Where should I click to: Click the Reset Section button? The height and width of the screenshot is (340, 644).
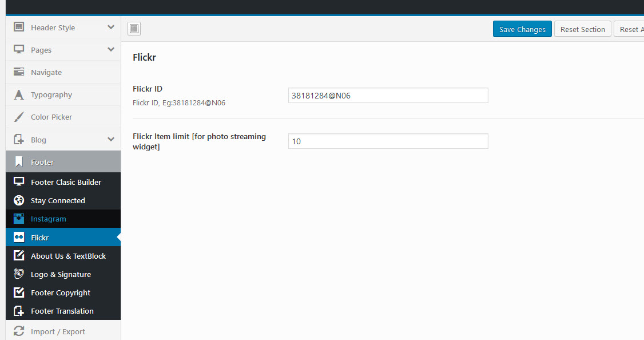(582, 29)
